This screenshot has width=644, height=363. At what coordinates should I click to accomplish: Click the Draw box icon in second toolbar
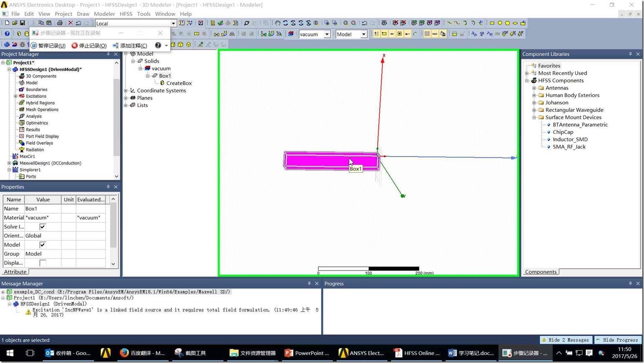(19, 33)
